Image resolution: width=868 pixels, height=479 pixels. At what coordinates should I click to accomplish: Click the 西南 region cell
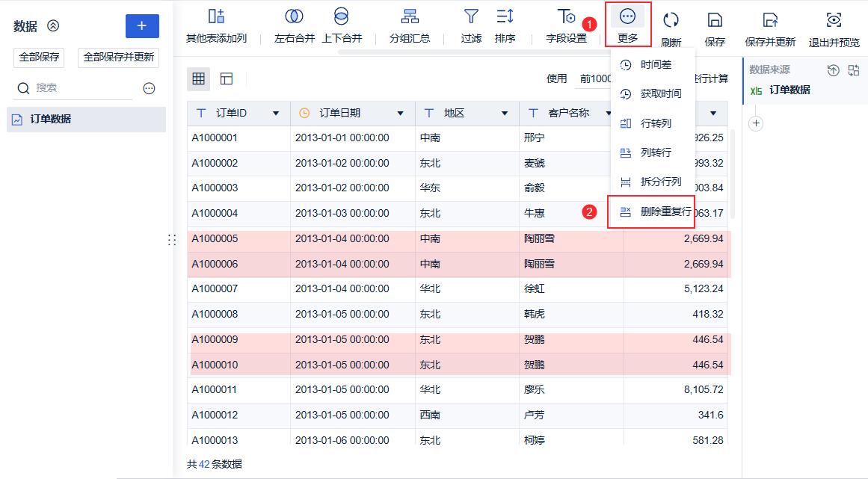(x=467, y=415)
